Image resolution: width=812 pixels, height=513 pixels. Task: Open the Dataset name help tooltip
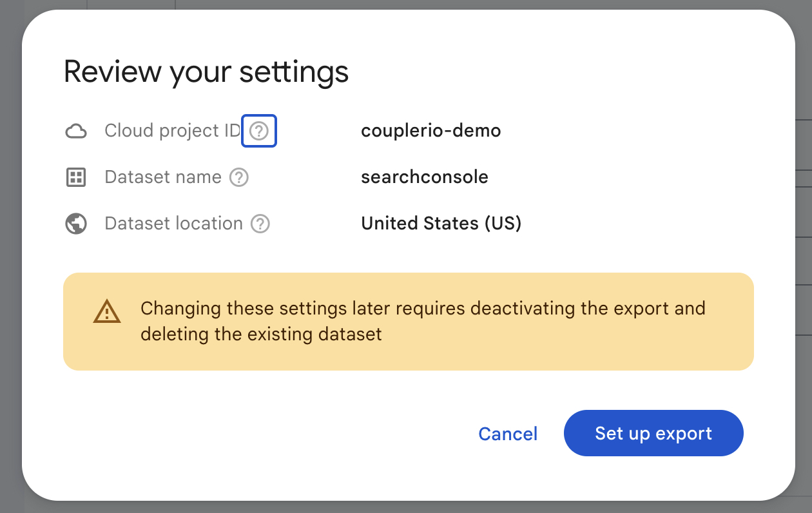click(x=238, y=177)
